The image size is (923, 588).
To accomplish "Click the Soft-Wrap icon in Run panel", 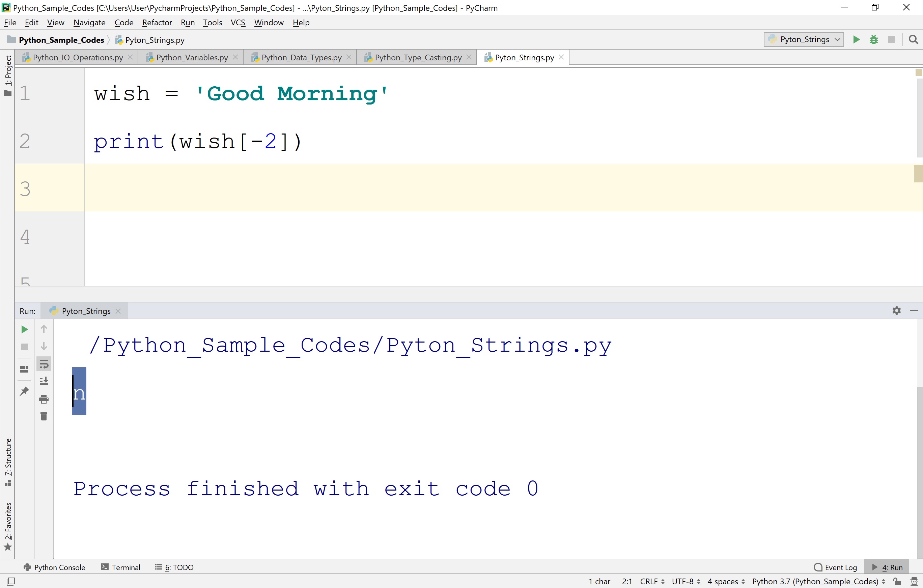I will coord(44,364).
